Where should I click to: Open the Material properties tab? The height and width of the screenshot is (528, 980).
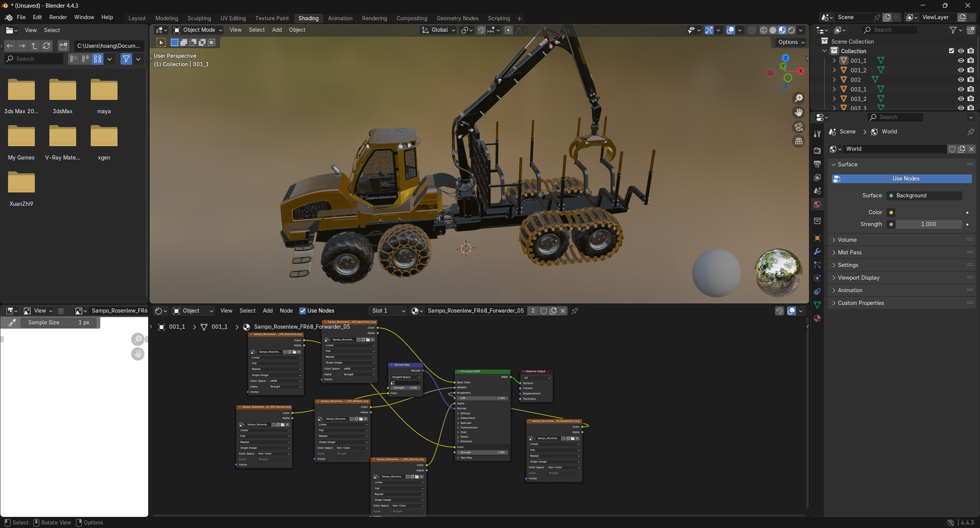point(817,318)
